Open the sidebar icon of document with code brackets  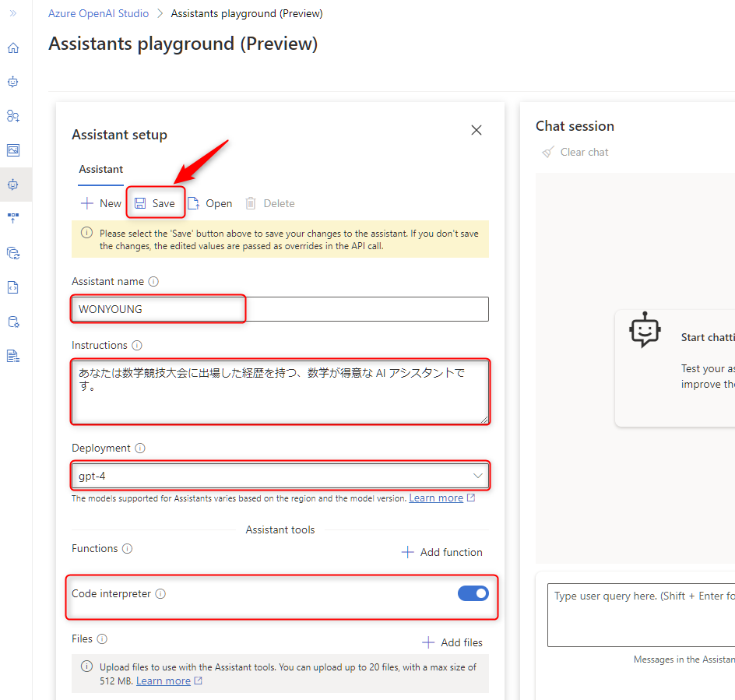[13, 287]
